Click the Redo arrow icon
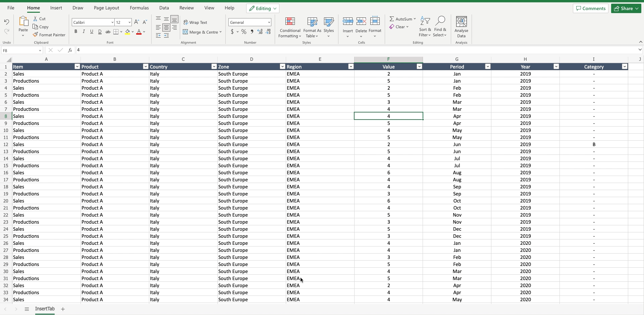 click(7, 32)
